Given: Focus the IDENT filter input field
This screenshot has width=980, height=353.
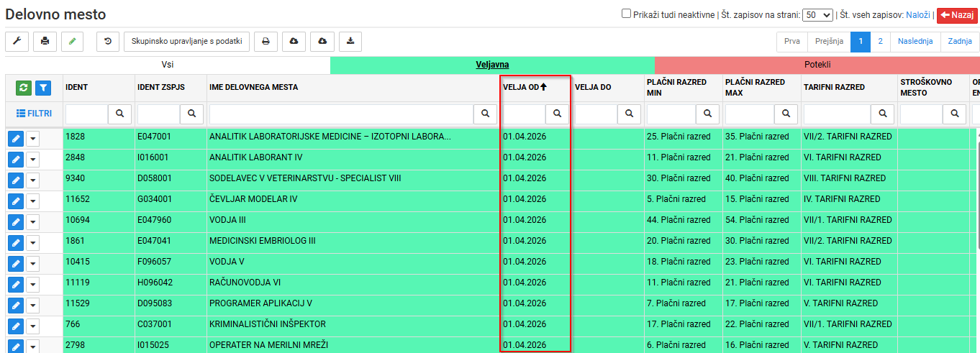Looking at the screenshot, I should 87,114.
